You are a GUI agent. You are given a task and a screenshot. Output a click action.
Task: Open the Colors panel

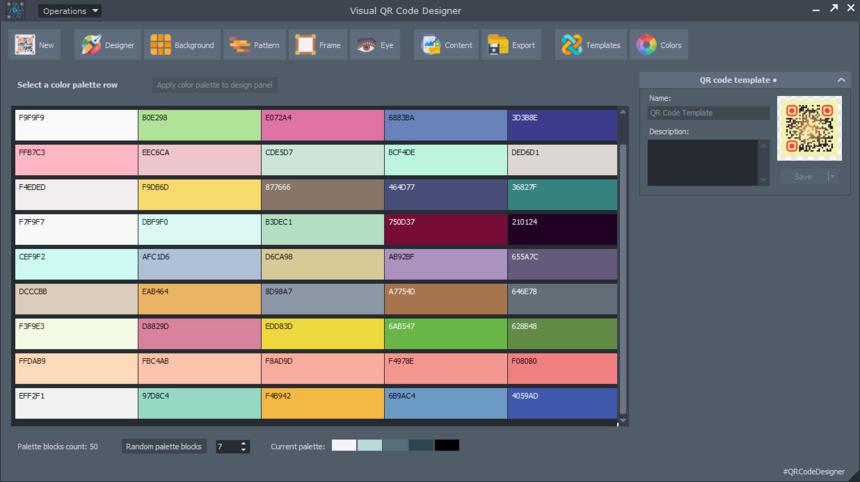[x=659, y=45]
